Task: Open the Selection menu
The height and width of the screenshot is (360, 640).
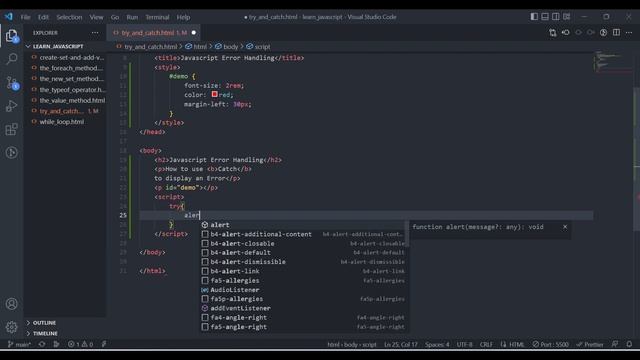Action: click(69, 17)
